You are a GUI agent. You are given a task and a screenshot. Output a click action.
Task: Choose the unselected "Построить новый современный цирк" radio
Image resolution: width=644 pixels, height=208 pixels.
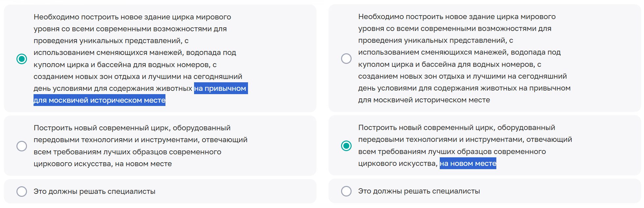(x=22, y=146)
